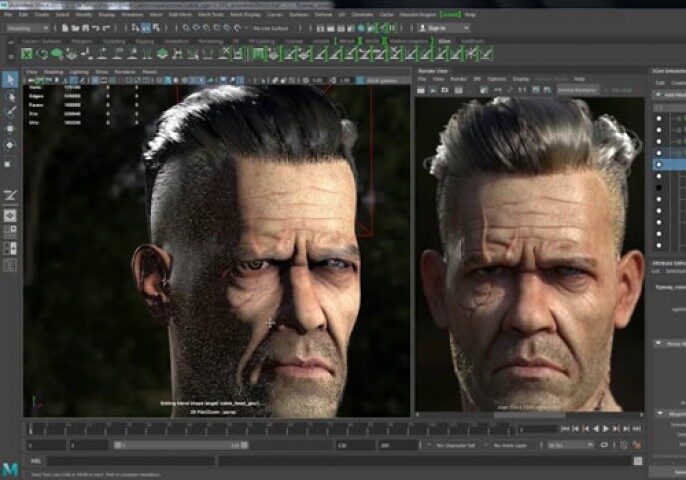
Task: Open the No Character Set dropdown
Action: pos(455,445)
